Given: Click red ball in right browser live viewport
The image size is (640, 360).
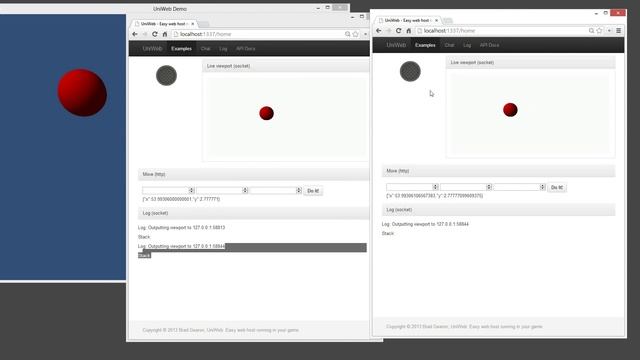Looking at the screenshot, I should tap(510, 109).
